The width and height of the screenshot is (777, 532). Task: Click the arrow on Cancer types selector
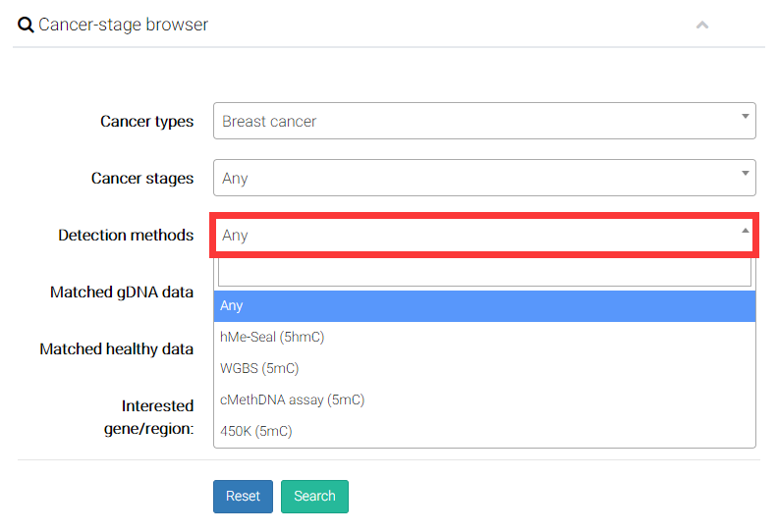tap(745, 118)
